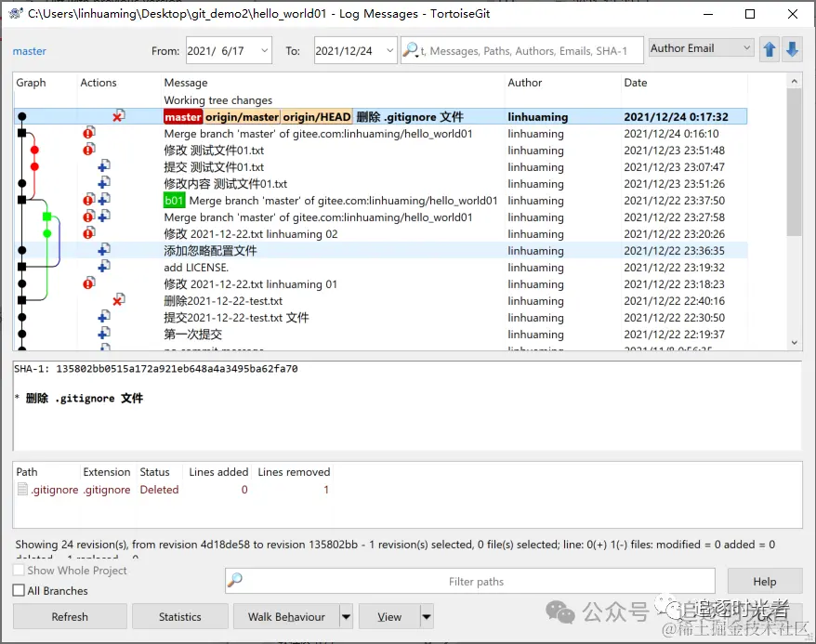Click the added icon beside add LICENSE.
The height and width of the screenshot is (644, 816).
click(104, 267)
